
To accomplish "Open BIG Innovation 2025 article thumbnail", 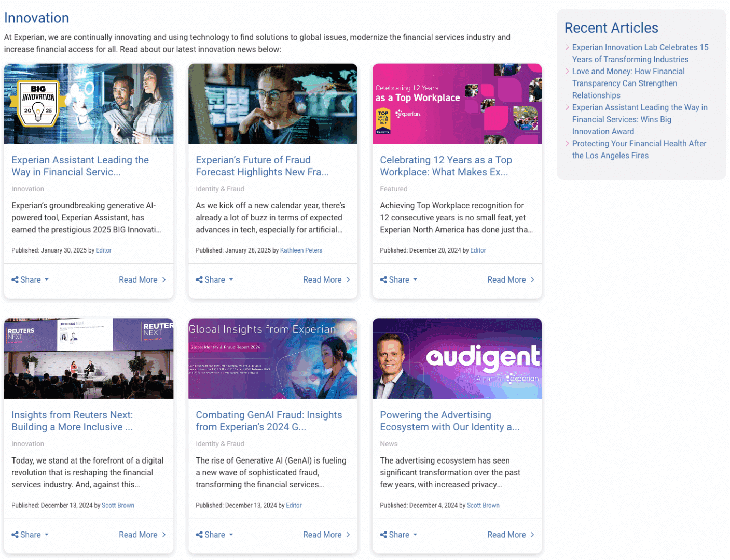I will (x=89, y=104).
